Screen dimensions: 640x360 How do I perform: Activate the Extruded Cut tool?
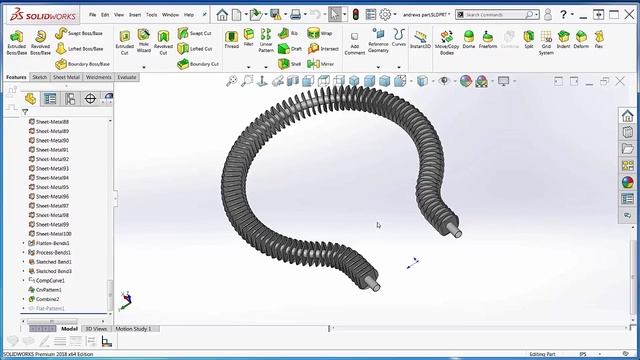click(x=124, y=42)
